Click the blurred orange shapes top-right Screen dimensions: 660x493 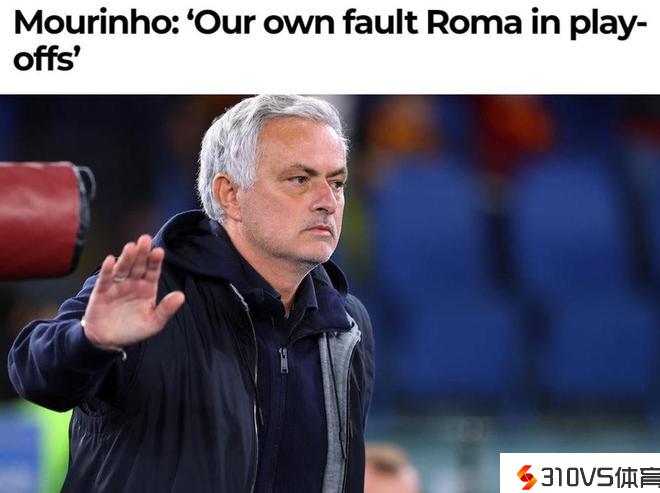463,126
